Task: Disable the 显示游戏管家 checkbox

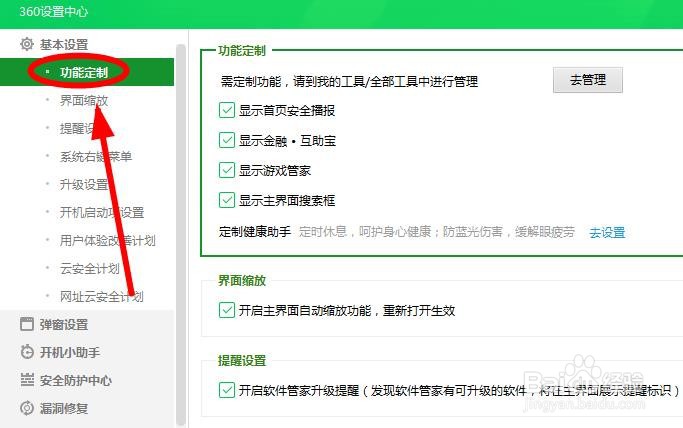Action: 227,170
